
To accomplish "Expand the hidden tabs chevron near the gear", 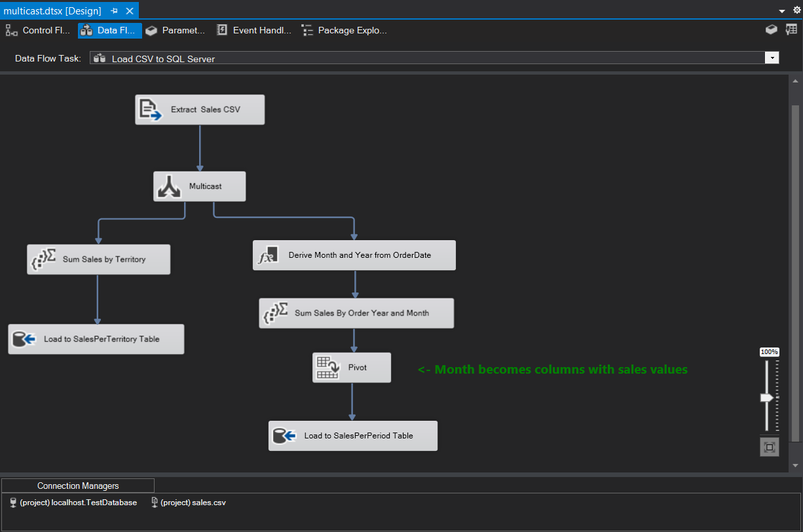I will click(x=781, y=10).
